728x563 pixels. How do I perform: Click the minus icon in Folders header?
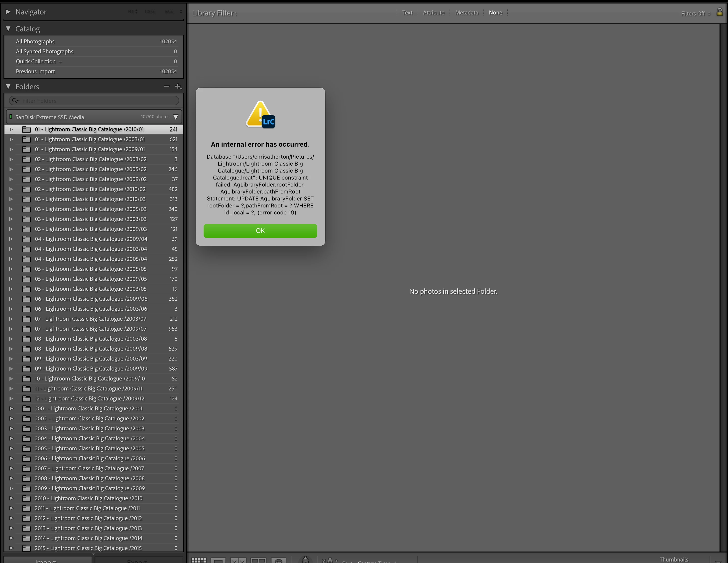click(x=167, y=87)
